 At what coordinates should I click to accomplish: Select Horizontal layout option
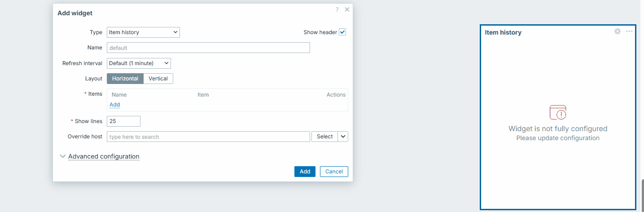click(x=125, y=79)
